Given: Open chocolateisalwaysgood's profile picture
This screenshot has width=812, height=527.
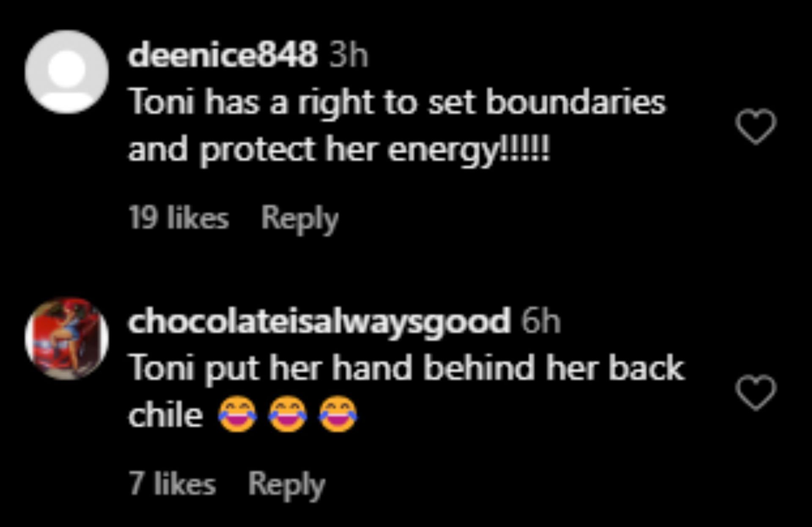Looking at the screenshot, I should (67, 339).
